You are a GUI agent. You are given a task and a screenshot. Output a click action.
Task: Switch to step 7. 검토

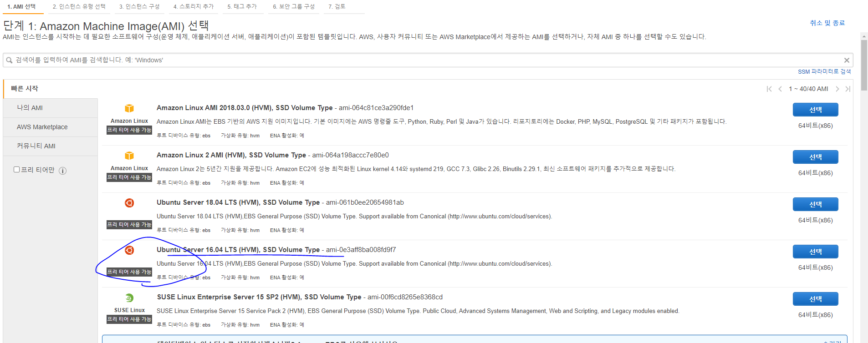(x=337, y=6)
